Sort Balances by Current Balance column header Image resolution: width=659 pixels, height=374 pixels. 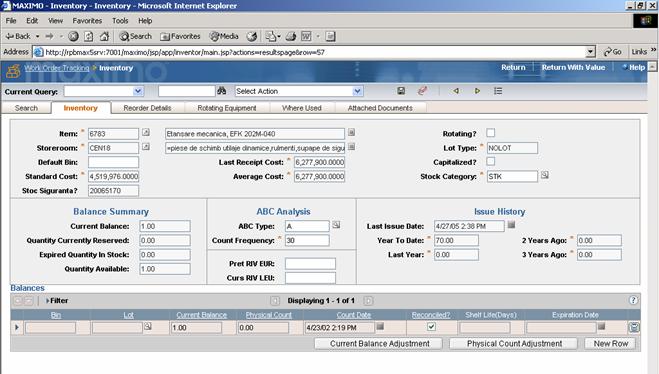202,315
